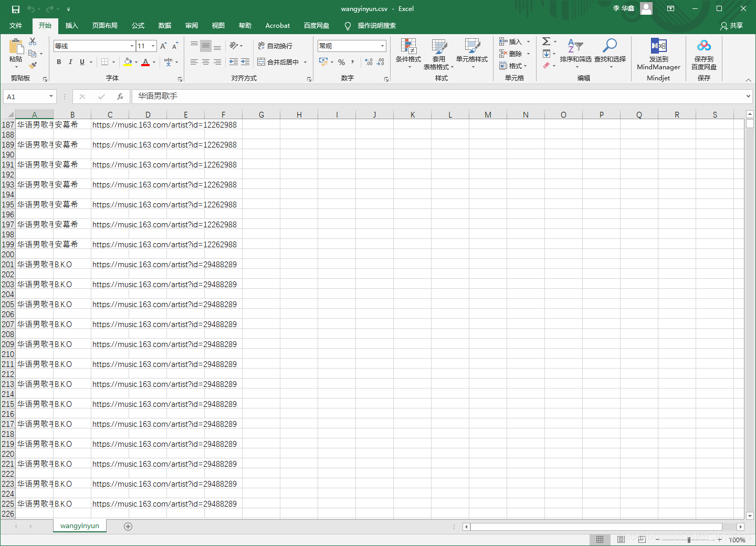Click the insert function fx icon
The width and height of the screenshot is (756, 546).
pos(120,97)
